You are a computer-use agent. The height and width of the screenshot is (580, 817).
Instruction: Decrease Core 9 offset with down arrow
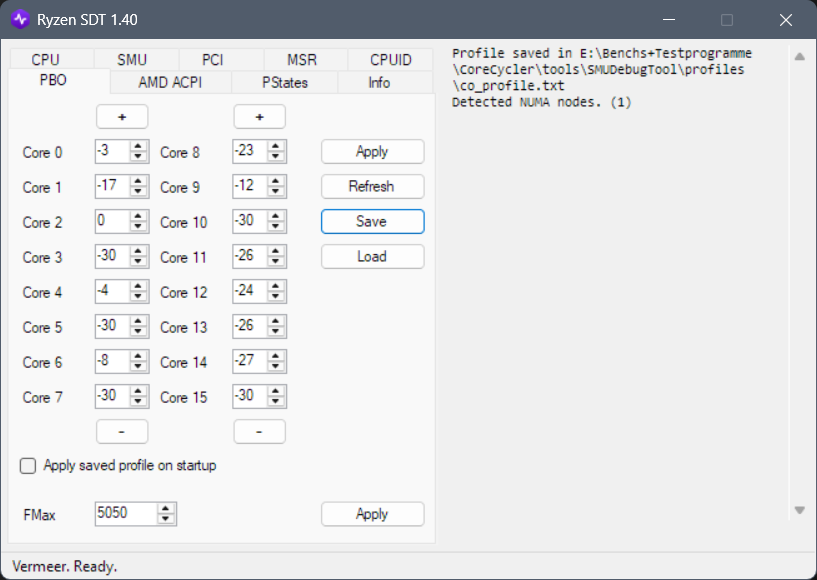coord(276,191)
